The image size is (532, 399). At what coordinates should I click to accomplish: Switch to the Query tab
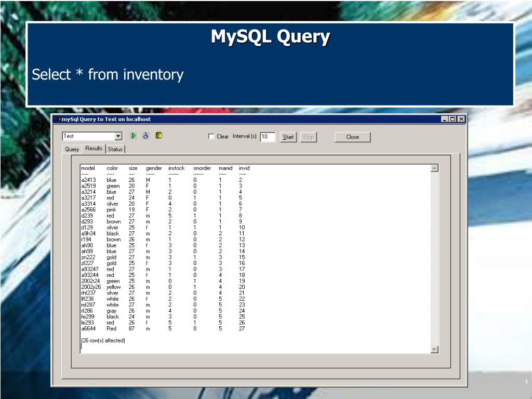click(x=72, y=149)
